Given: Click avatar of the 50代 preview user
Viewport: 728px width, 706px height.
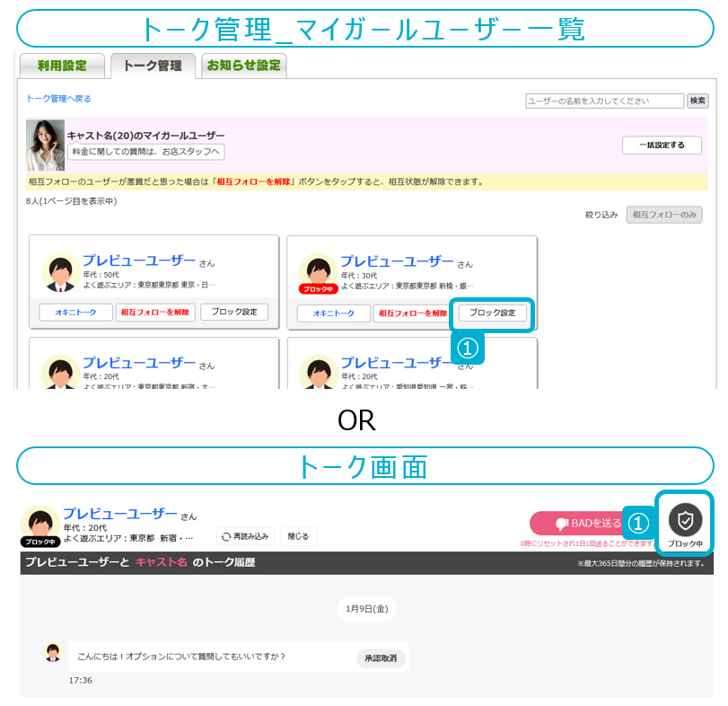Looking at the screenshot, I should coord(60,271).
